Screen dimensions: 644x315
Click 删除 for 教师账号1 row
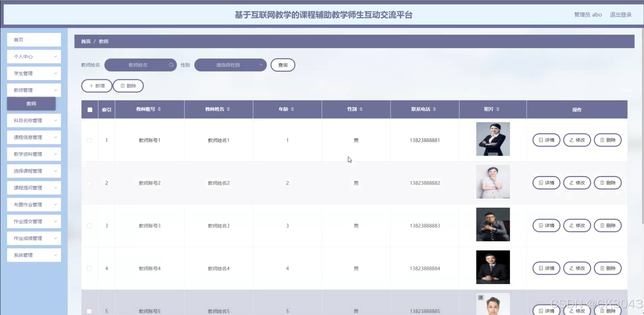[608, 140]
